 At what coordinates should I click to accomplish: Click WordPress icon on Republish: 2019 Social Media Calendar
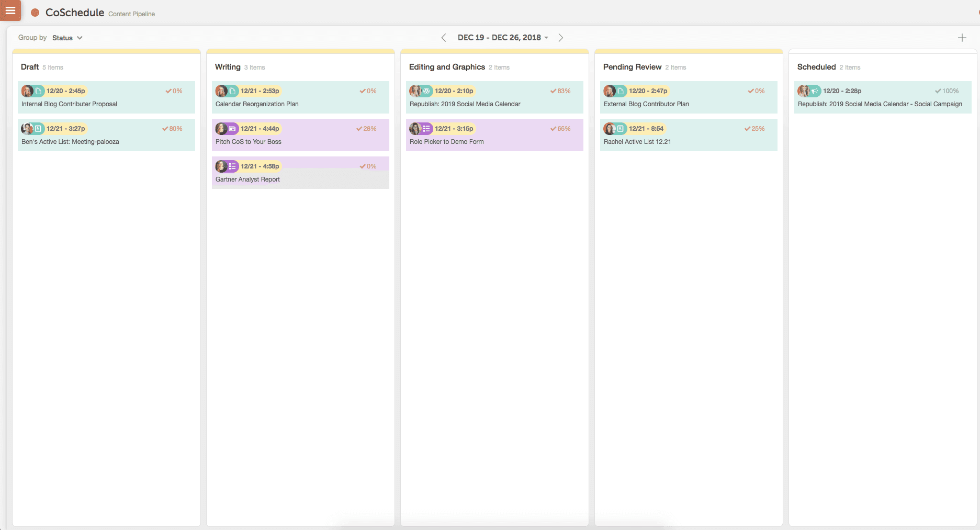[x=426, y=91]
